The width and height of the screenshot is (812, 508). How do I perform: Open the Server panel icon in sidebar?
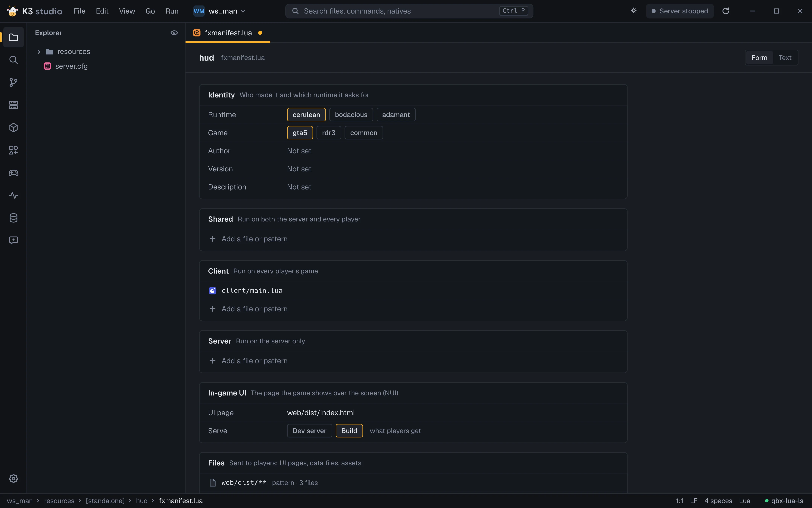13,105
